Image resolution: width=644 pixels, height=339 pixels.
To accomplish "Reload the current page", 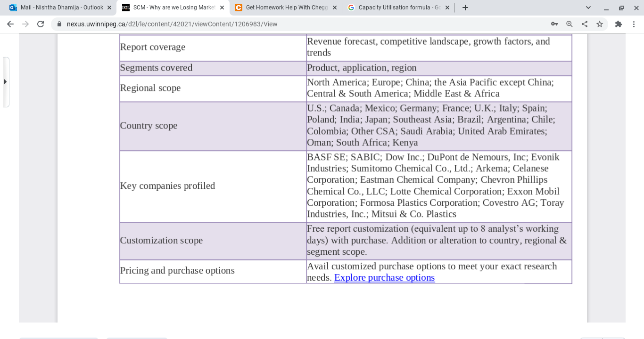I will click(x=41, y=24).
